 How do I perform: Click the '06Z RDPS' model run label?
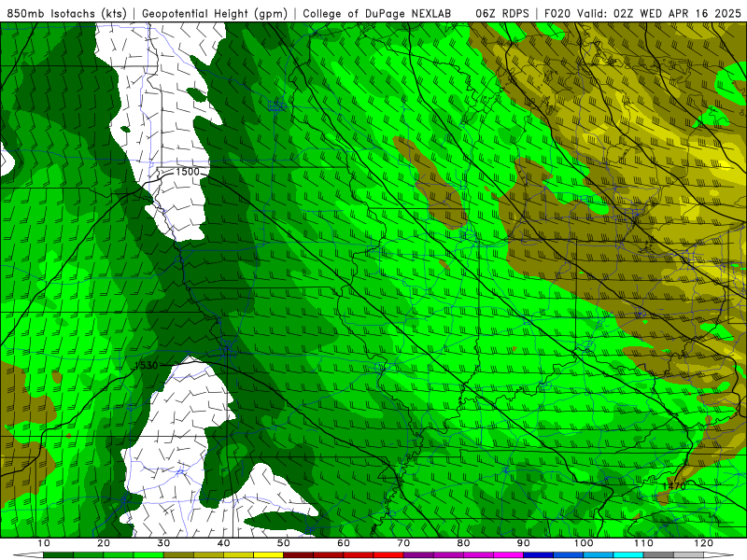coord(502,13)
